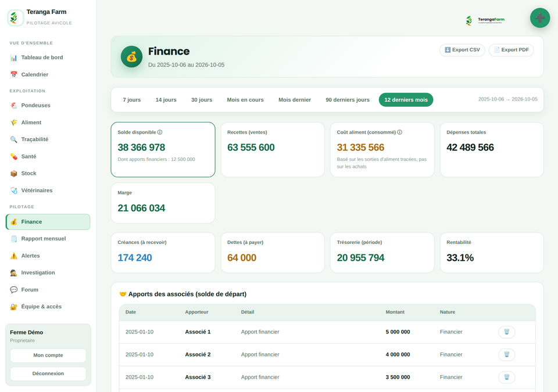Viewport: 558px width, 392px height.
Task: Click the Pondeuses chicken icon
Action: (13, 105)
